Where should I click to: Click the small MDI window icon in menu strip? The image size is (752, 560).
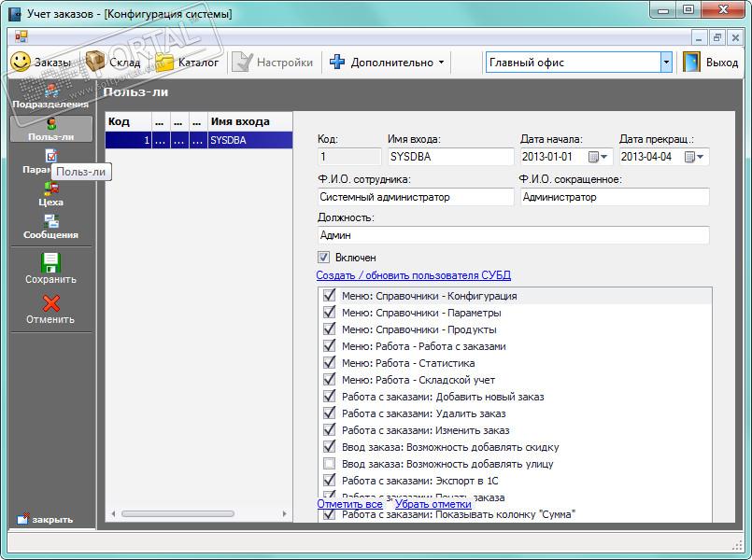pos(21,36)
